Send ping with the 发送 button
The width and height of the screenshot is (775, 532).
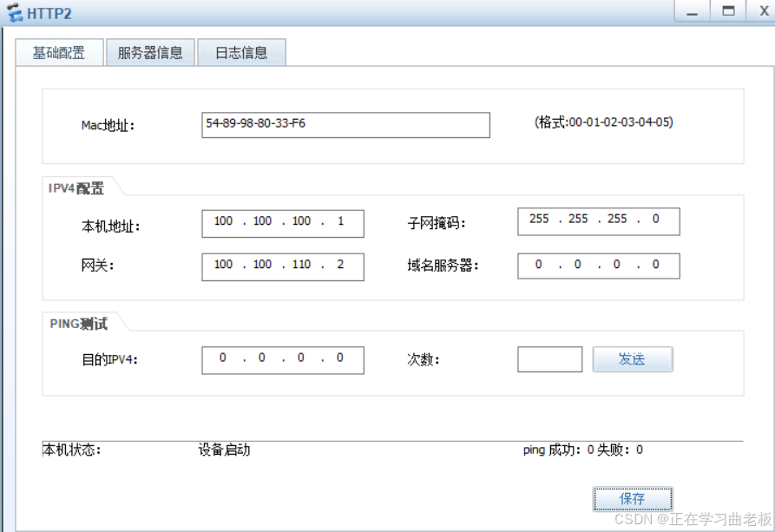(x=632, y=359)
